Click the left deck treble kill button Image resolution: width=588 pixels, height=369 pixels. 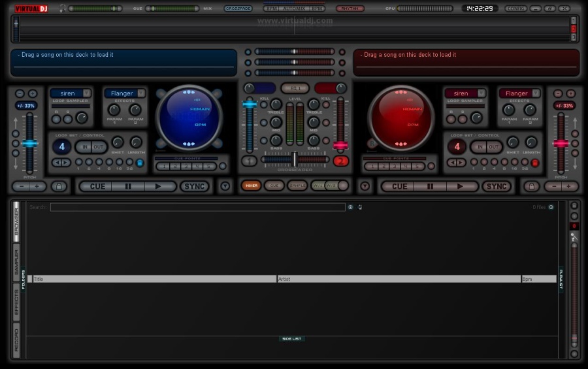point(264,105)
